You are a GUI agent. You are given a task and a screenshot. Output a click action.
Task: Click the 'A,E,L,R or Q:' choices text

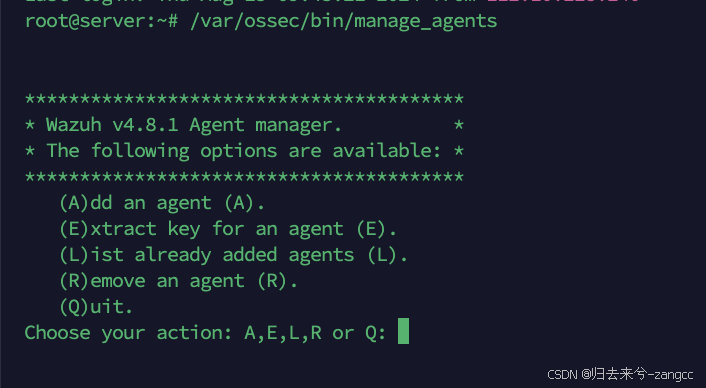pyautogui.click(x=315, y=333)
